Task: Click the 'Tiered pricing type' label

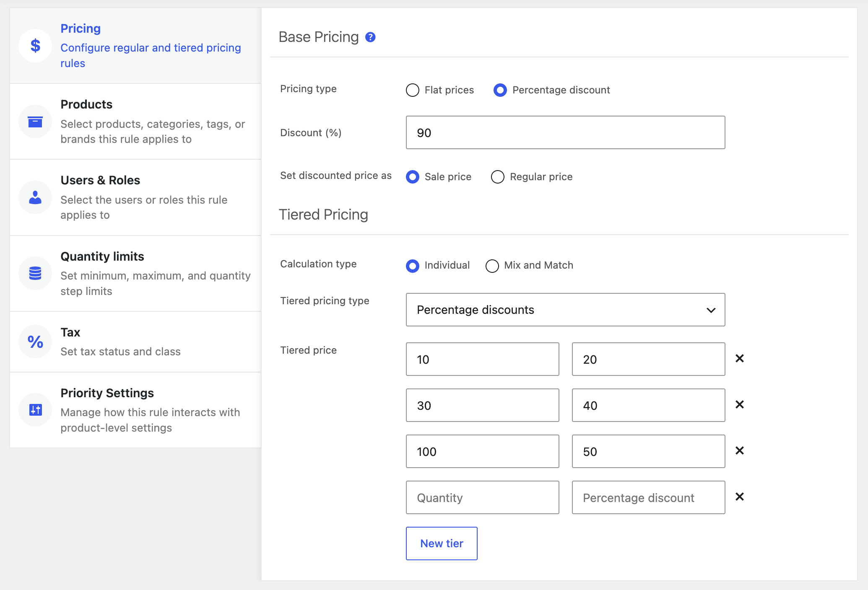Action: [325, 301]
